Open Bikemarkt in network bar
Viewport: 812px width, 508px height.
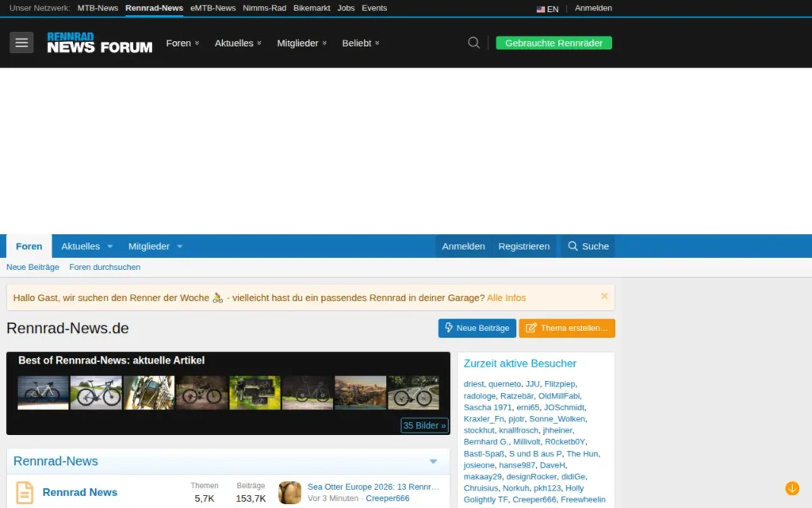[x=312, y=8]
